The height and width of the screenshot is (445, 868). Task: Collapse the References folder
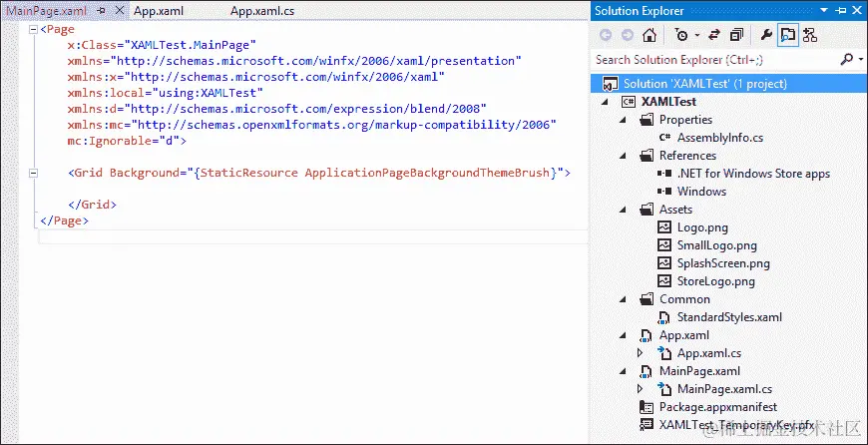[x=623, y=156]
